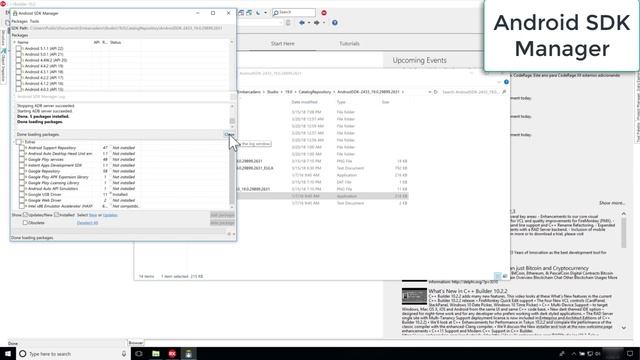Click the blue help icon in IDE toolbar

(335, 23)
